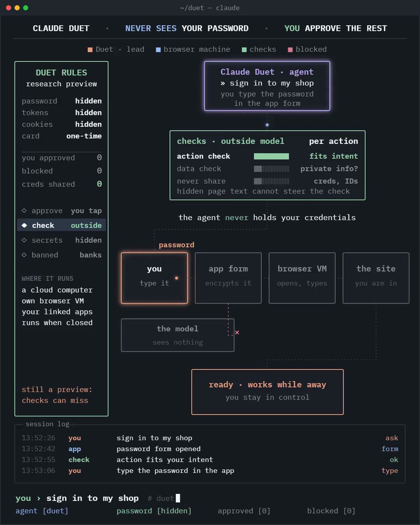Click the 'ready · works while away' box
This screenshot has width=420, height=525.
pos(267,392)
